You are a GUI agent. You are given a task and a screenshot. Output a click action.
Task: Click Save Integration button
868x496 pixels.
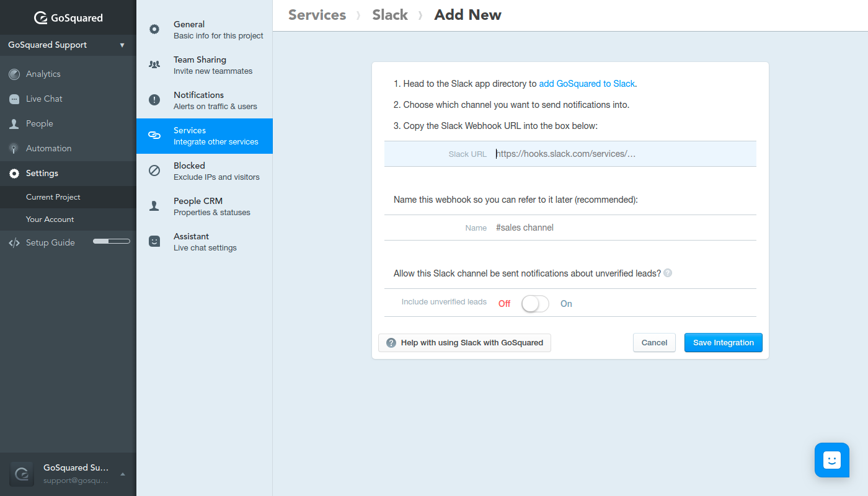(724, 343)
